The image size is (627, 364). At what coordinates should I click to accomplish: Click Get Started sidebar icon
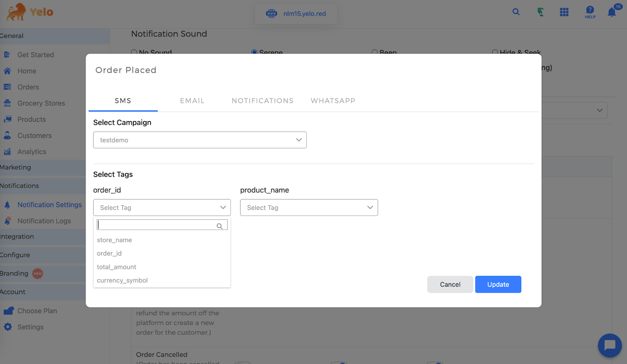click(x=7, y=55)
